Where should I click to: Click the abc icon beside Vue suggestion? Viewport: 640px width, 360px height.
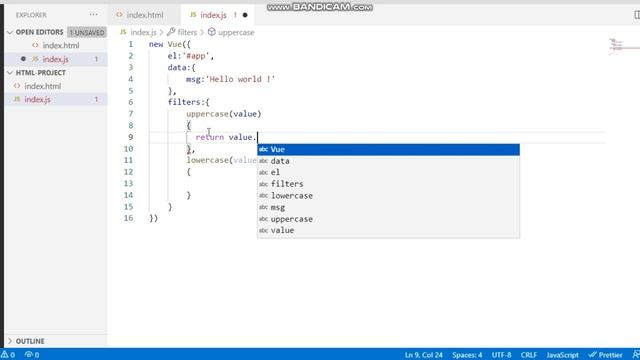264,149
